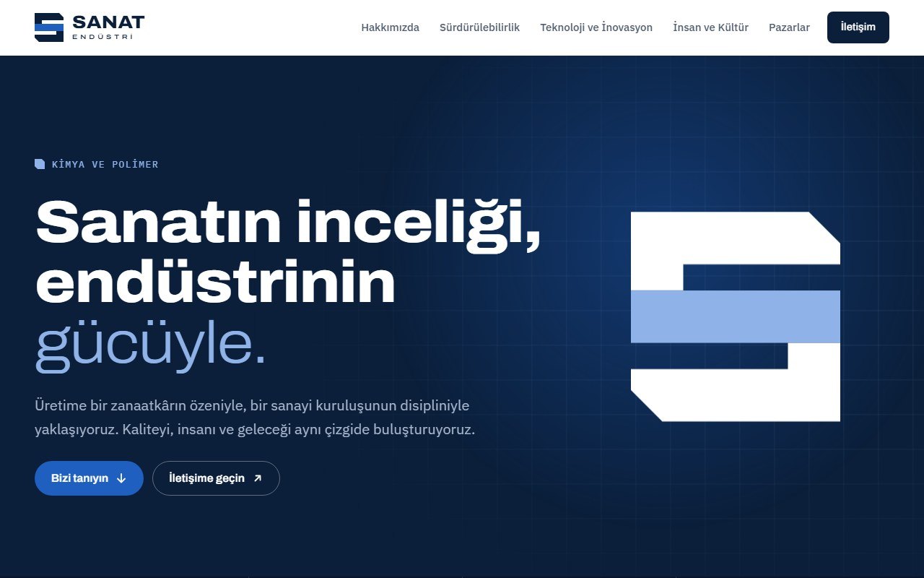Click the İletişime geçin outlined button
The image size is (924, 578).
216,478
